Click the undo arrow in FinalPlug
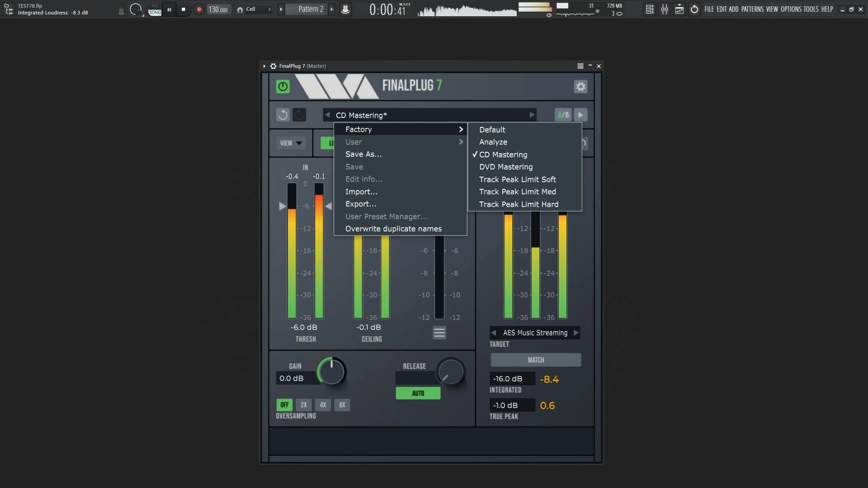Image resolution: width=868 pixels, height=488 pixels. (283, 115)
